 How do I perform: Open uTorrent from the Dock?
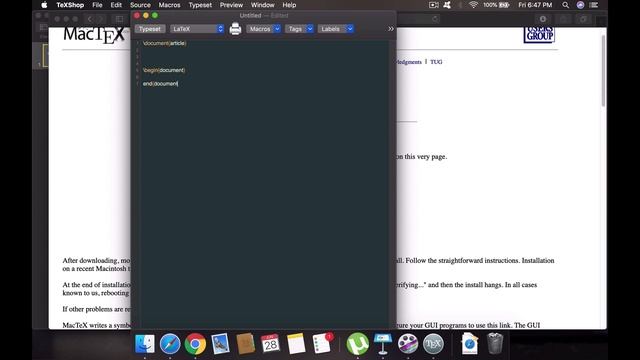(358, 343)
